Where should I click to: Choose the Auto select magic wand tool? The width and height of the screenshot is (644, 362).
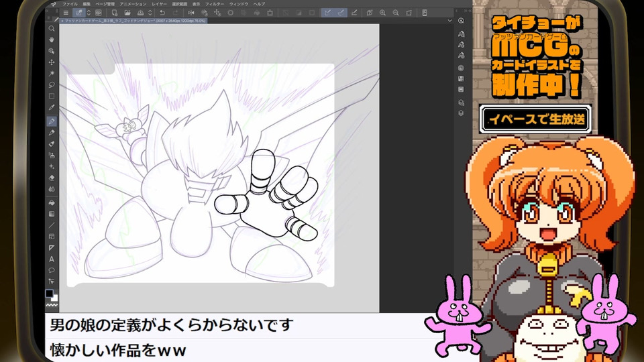tap(52, 74)
